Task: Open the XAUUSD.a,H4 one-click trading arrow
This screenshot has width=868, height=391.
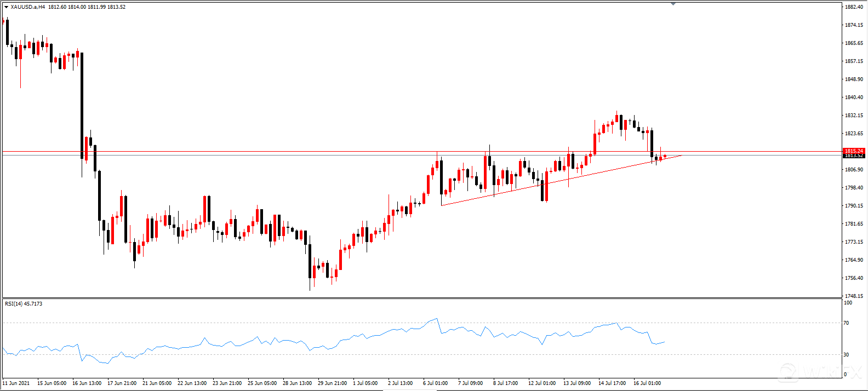Action: 6,7
